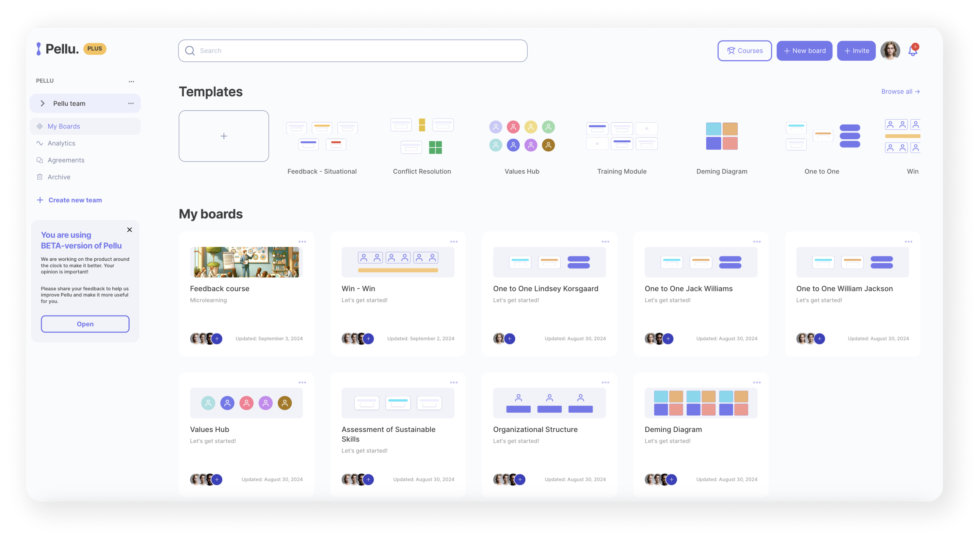Add member plus icon on Values Hub board
Image resolution: width=980 pixels, height=539 pixels.
tap(217, 479)
